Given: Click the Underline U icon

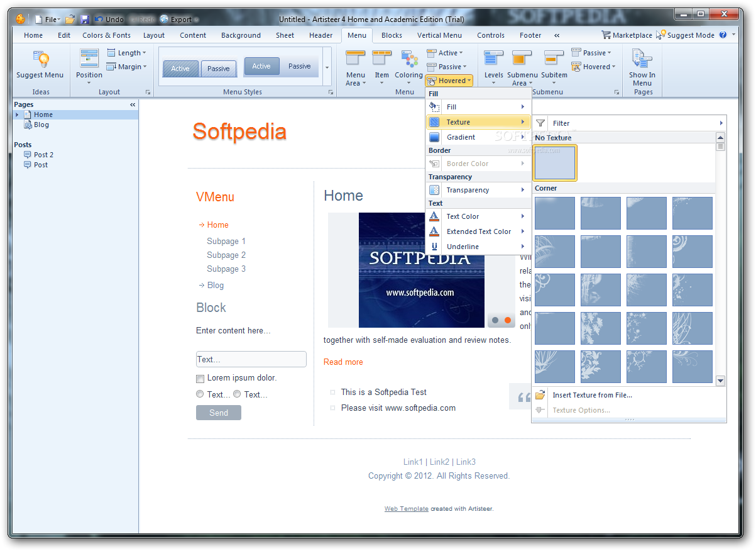Looking at the screenshot, I should 434,247.
